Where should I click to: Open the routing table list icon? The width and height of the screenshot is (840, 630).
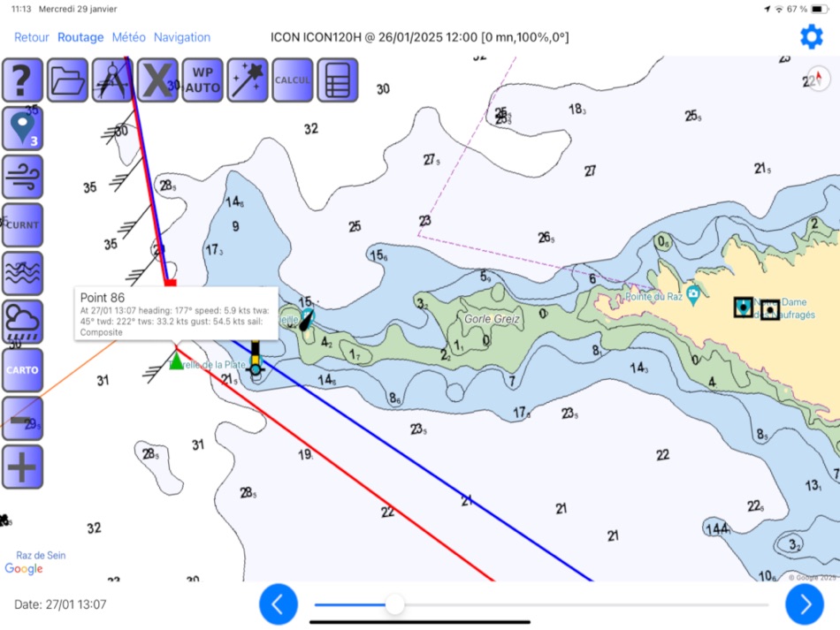(x=338, y=80)
